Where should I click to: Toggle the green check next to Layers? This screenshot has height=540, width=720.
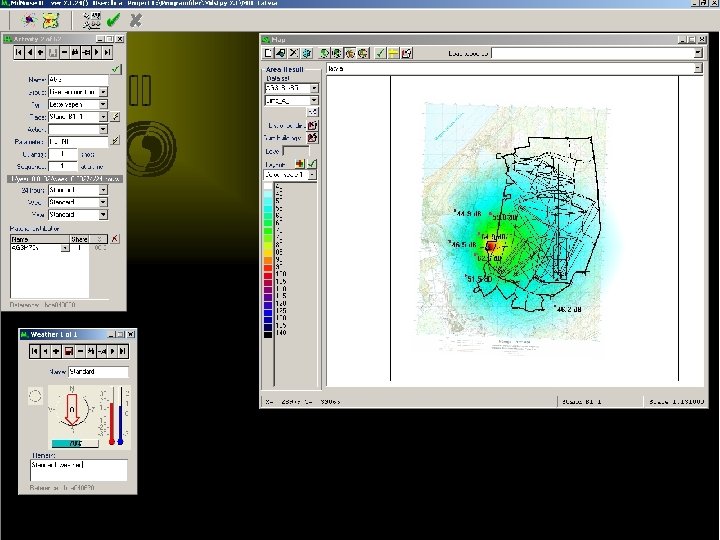[312, 163]
